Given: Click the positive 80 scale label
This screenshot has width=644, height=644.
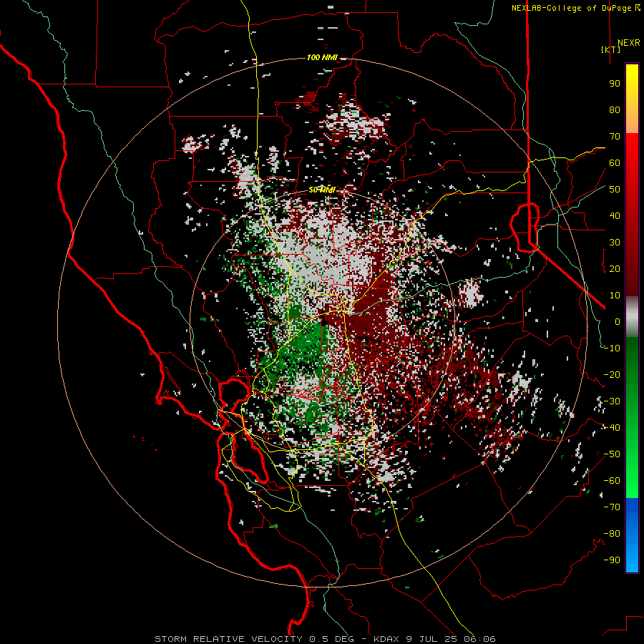Looking at the screenshot, I should 615,109.
